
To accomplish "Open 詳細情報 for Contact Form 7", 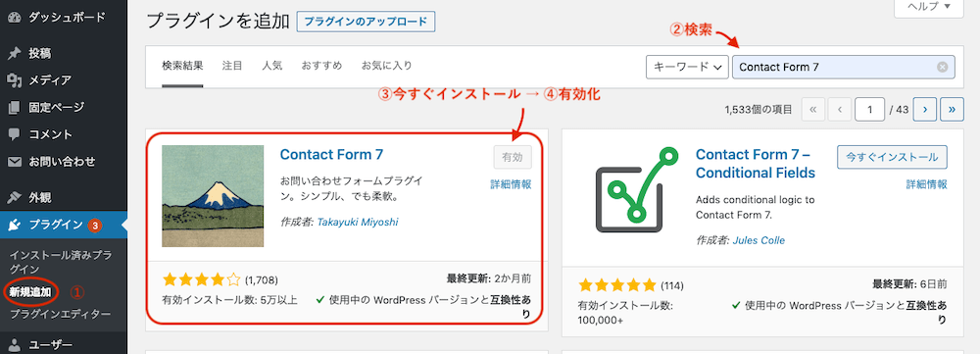I will pos(512,184).
